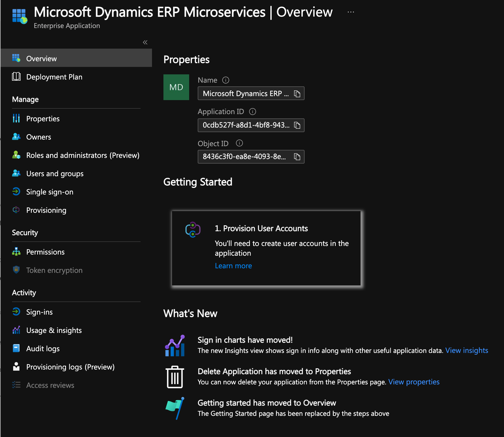The width and height of the screenshot is (504, 437).
Task: Collapse the sidebar with the double-chevron icon
Action: click(x=145, y=42)
